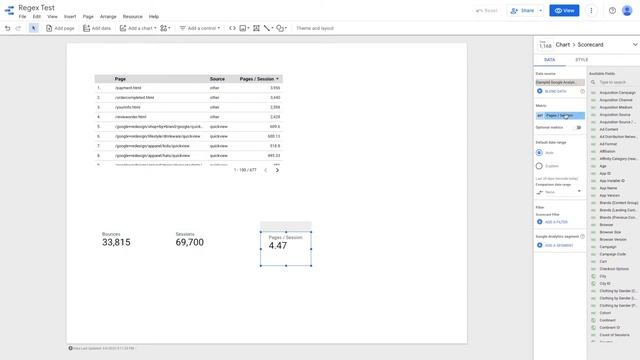Open the shape tool menu
The height and width of the screenshot is (360, 640).
coord(281,28)
